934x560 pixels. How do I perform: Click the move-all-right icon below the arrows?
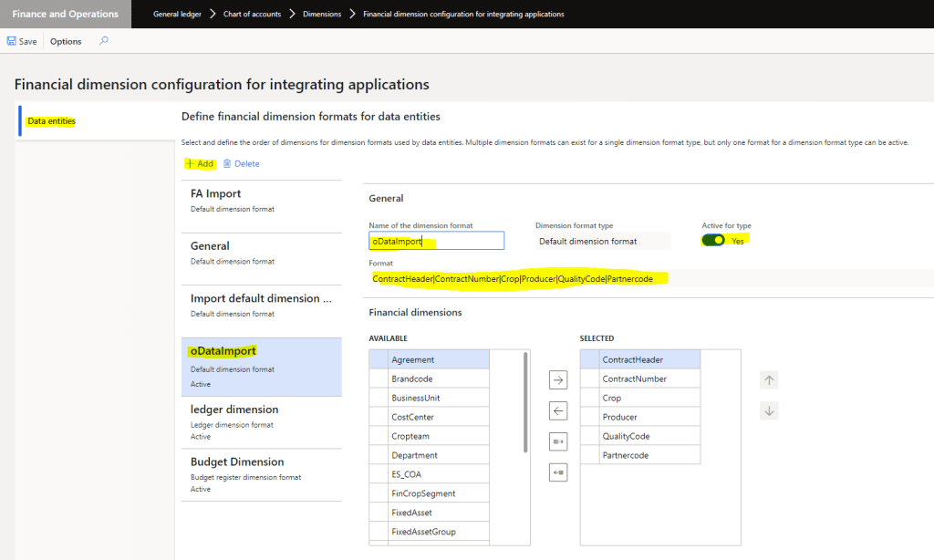tap(557, 441)
